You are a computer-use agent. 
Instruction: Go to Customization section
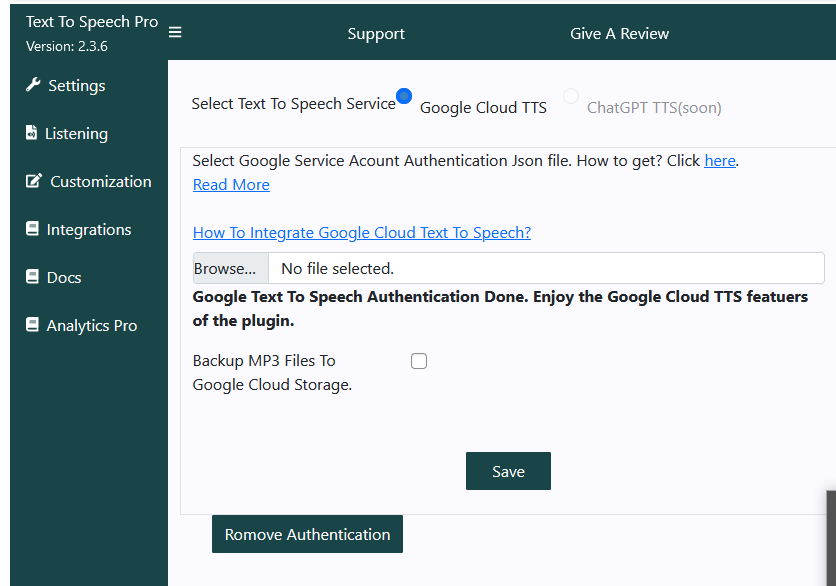101,182
